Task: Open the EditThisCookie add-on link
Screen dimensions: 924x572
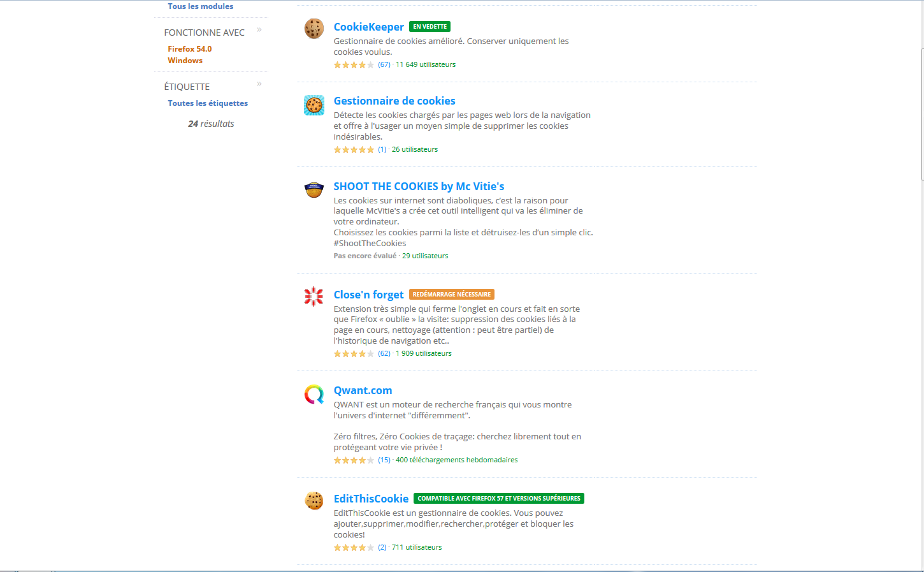Action: (x=371, y=499)
